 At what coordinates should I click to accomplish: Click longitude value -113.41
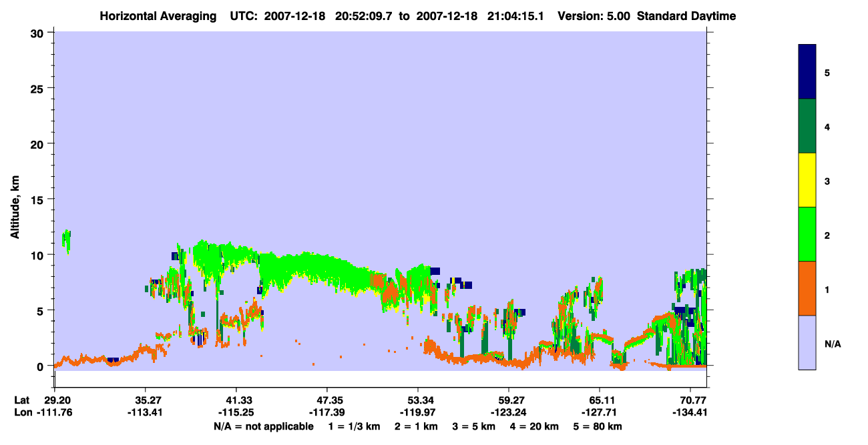tap(146, 412)
